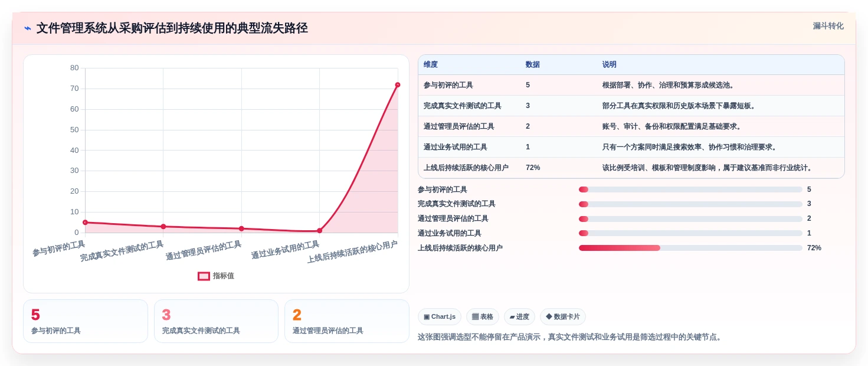The image size is (868, 366).
Task: Select chart data point for 通过管理员评估的工具
Action: click(241, 228)
